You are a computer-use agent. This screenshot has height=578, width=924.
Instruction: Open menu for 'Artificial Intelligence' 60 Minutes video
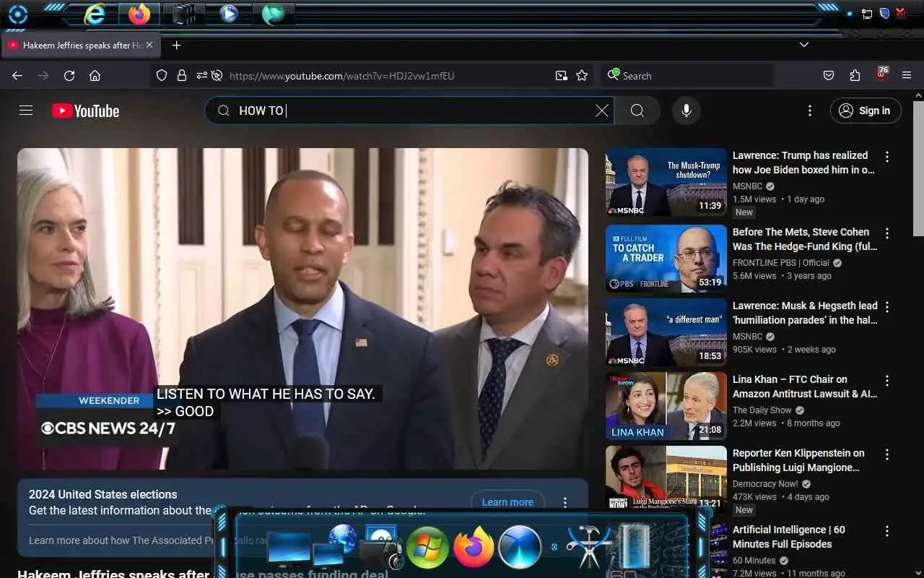(887, 531)
